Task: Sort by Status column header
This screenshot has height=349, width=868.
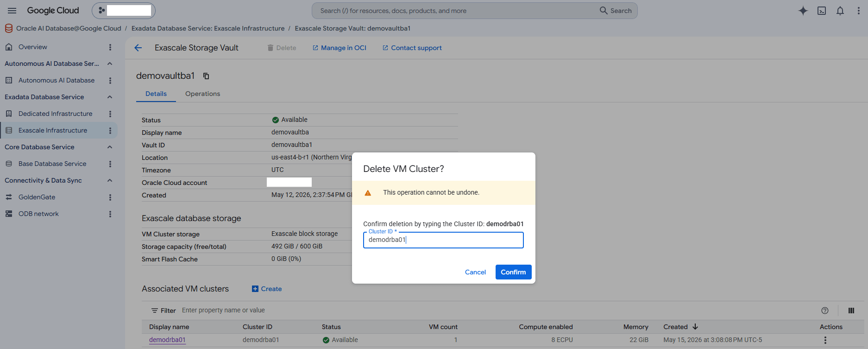Action: click(331, 327)
